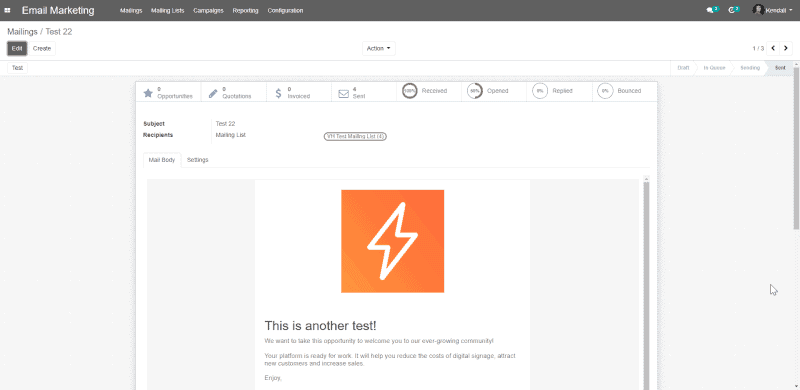Select the In Queue status stage

pyautogui.click(x=714, y=68)
